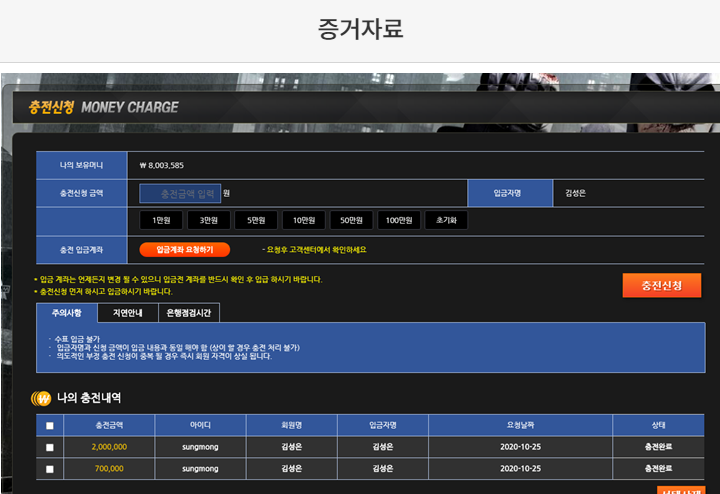Click the 2,000,000 amount in the history table
Image resolution: width=720 pixels, height=494 pixels.
click(109, 447)
